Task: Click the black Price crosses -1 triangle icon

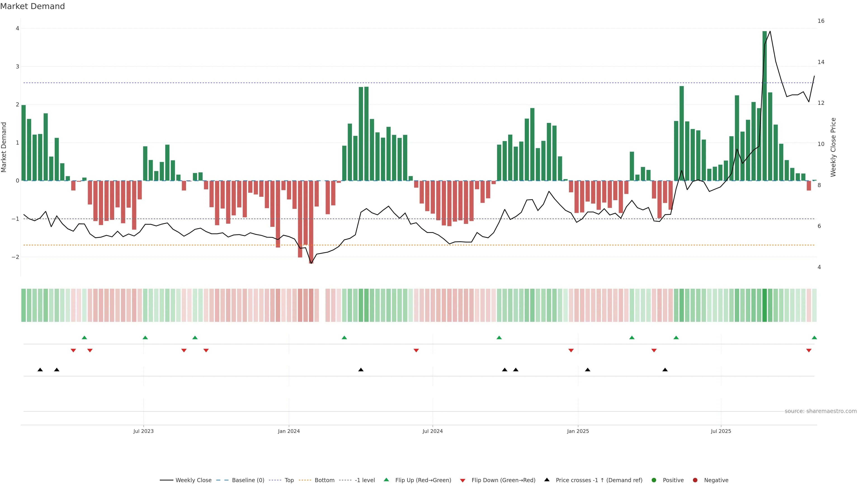Action: pos(547,480)
